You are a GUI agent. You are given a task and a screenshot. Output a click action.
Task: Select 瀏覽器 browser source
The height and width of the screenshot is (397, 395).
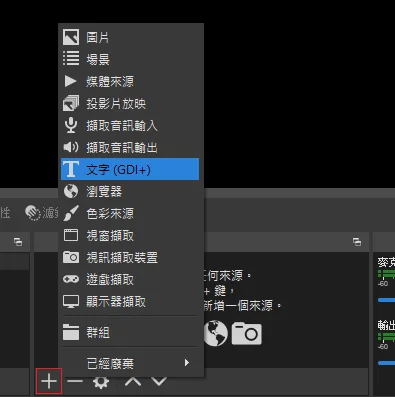(130, 191)
